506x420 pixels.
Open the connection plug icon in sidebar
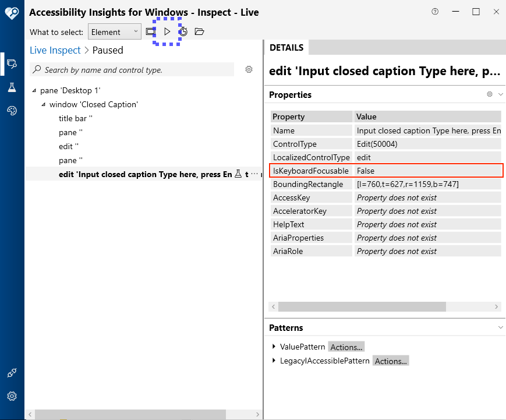click(x=12, y=373)
